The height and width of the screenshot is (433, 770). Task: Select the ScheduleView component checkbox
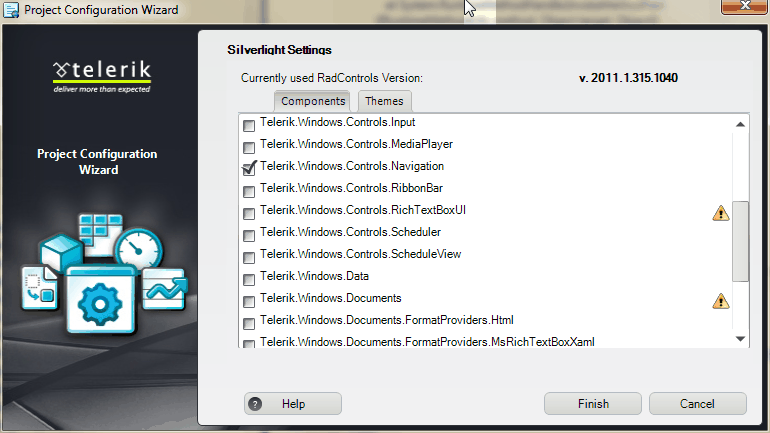click(x=249, y=257)
